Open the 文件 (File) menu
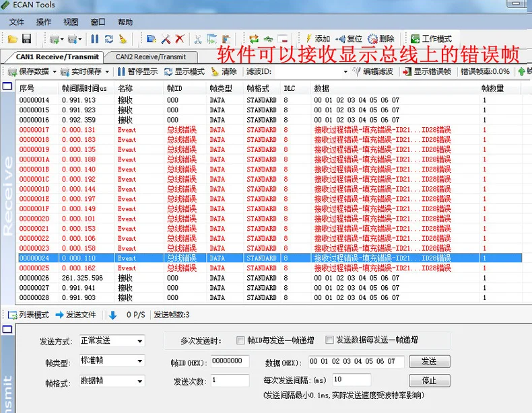The image size is (532, 413). click(17, 22)
